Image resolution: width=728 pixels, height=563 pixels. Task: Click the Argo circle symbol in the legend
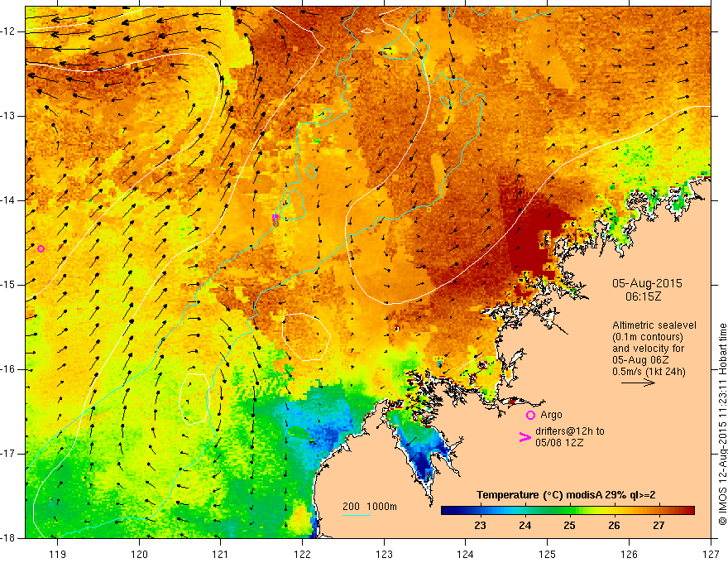530,415
